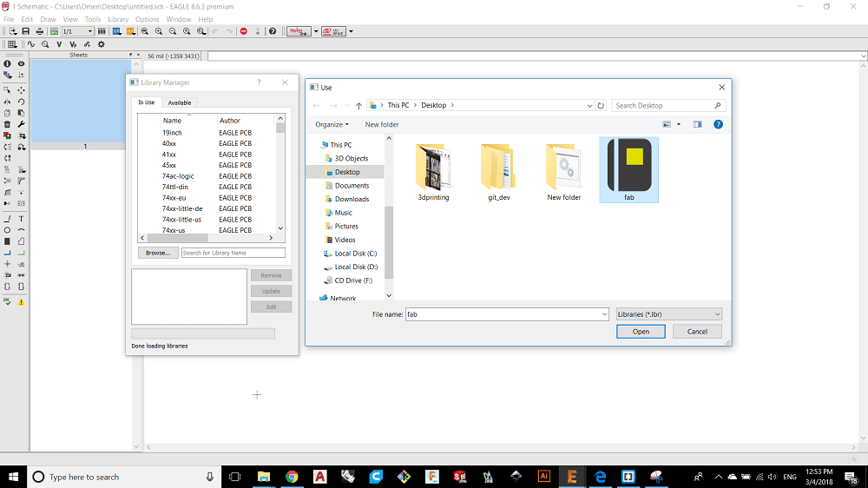This screenshot has height=488, width=868.
Task: Open the Draw menu
Action: click(48, 19)
